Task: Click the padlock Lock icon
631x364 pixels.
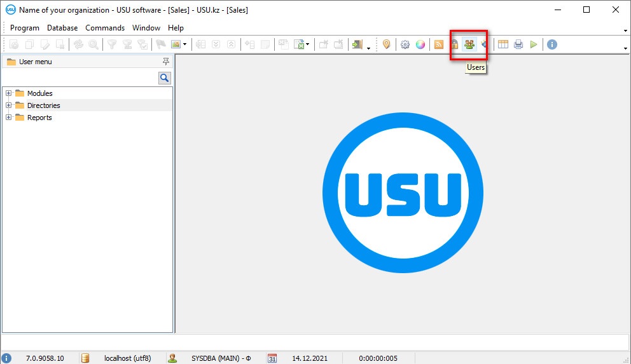Action: (x=454, y=44)
